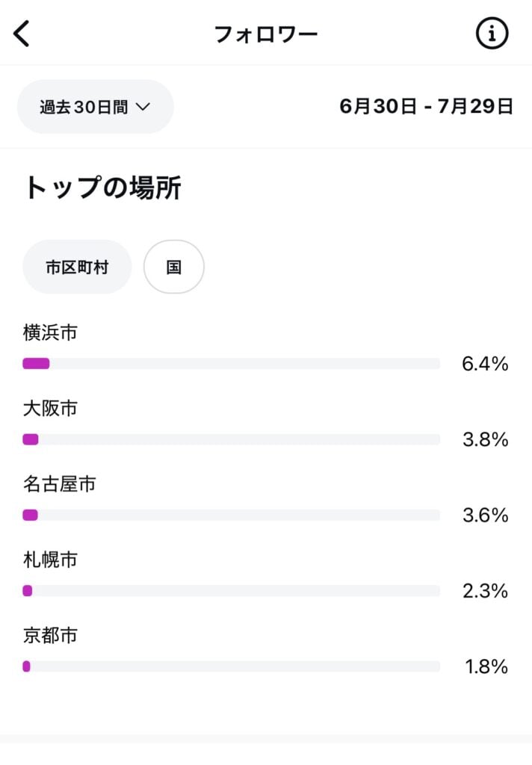Viewport: 532px width, 765px height.
Task: Click the 名古屋市 progress bar
Action: point(232,515)
